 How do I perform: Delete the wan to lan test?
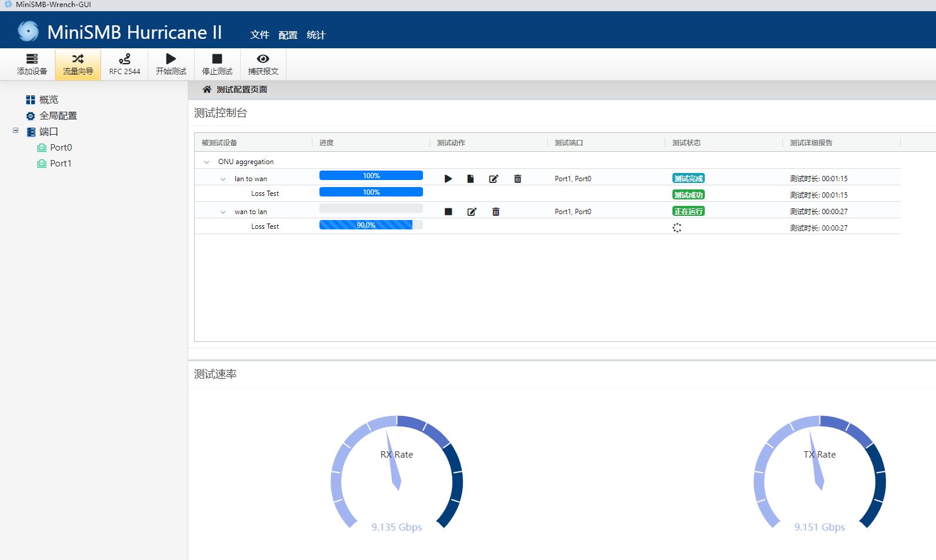point(496,212)
